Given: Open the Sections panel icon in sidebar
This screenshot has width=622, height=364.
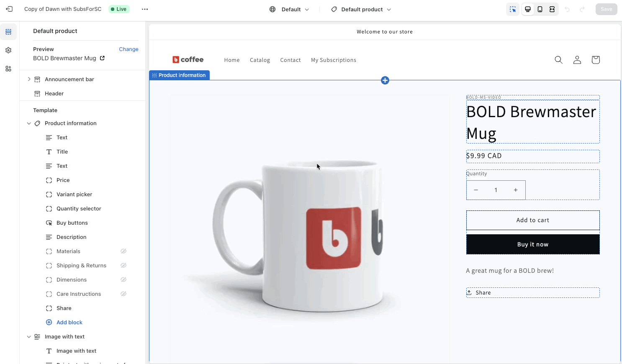Looking at the screenshot, I should (x=8, y=32).
